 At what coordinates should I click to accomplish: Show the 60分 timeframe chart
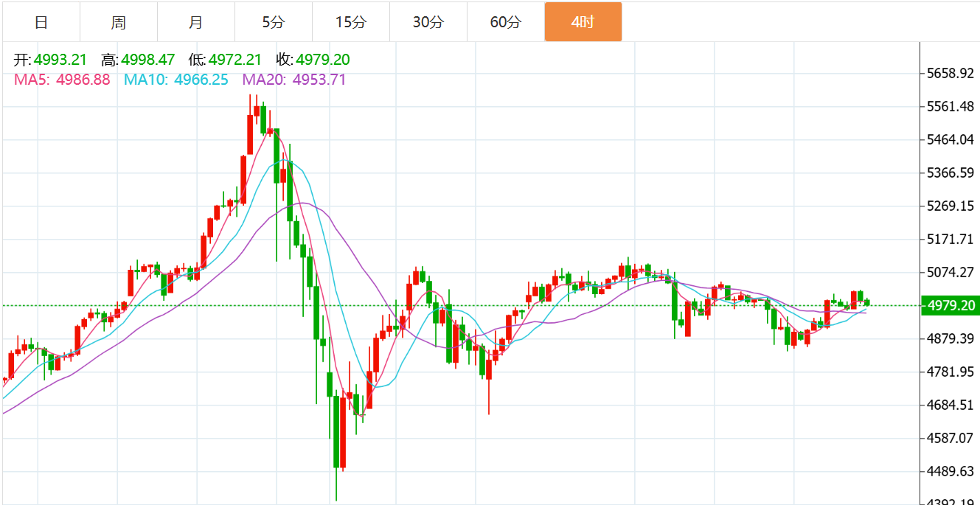(505, 22)
